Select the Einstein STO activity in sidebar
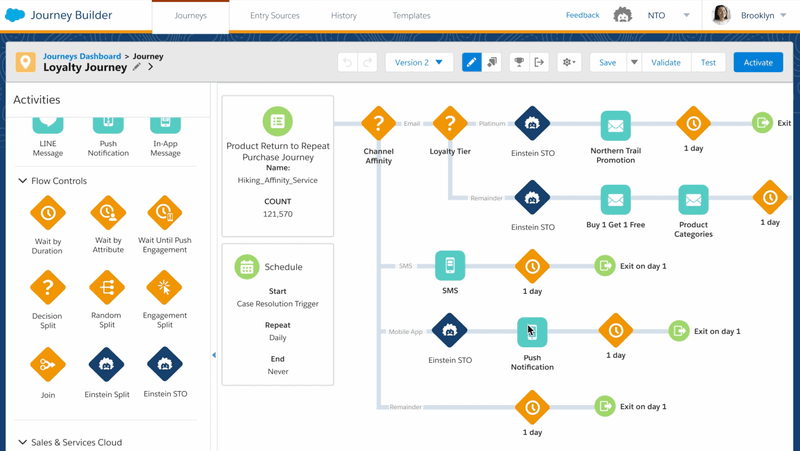This screenshot has width=800, height=451. coord(165,364)
